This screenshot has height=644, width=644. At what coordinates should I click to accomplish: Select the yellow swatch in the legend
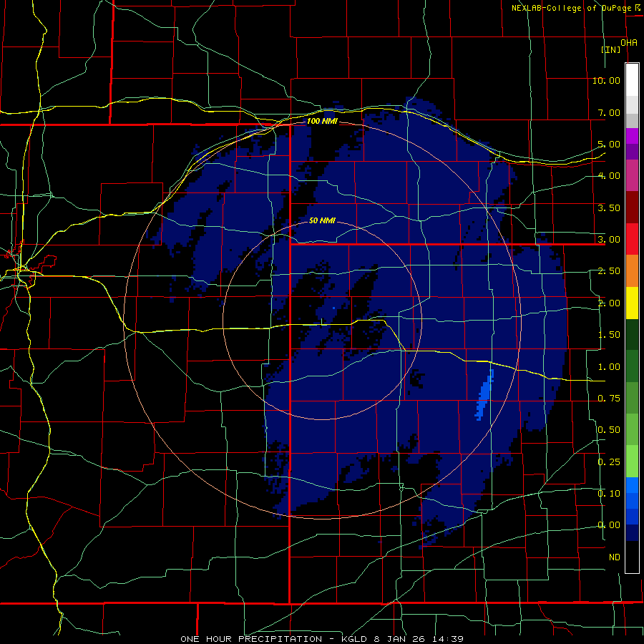[x=632, y=303]
